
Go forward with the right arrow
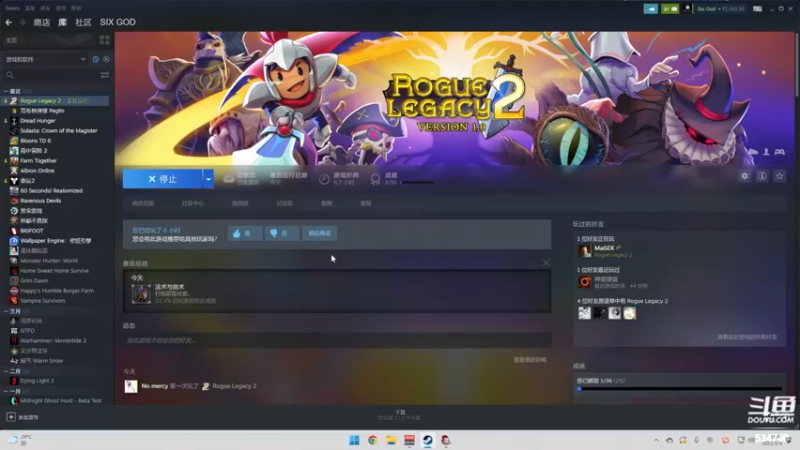click(x=22, y=22)
